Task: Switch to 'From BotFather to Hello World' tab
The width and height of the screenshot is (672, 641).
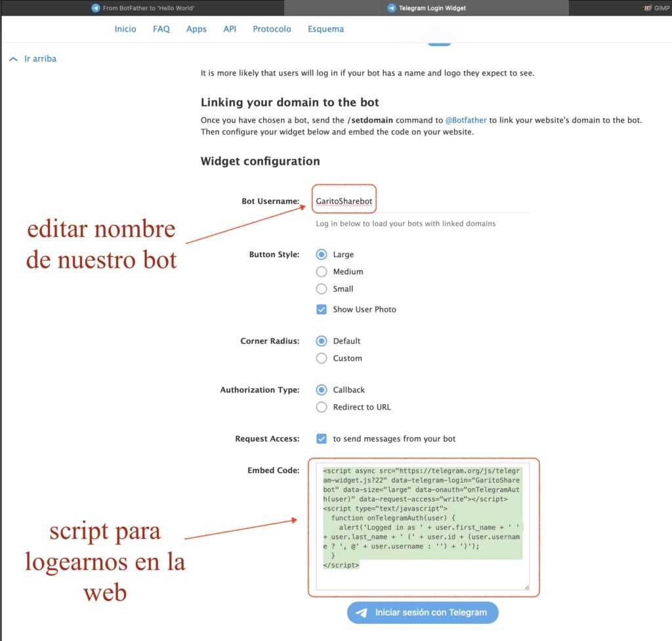Action: click(142, 8)
